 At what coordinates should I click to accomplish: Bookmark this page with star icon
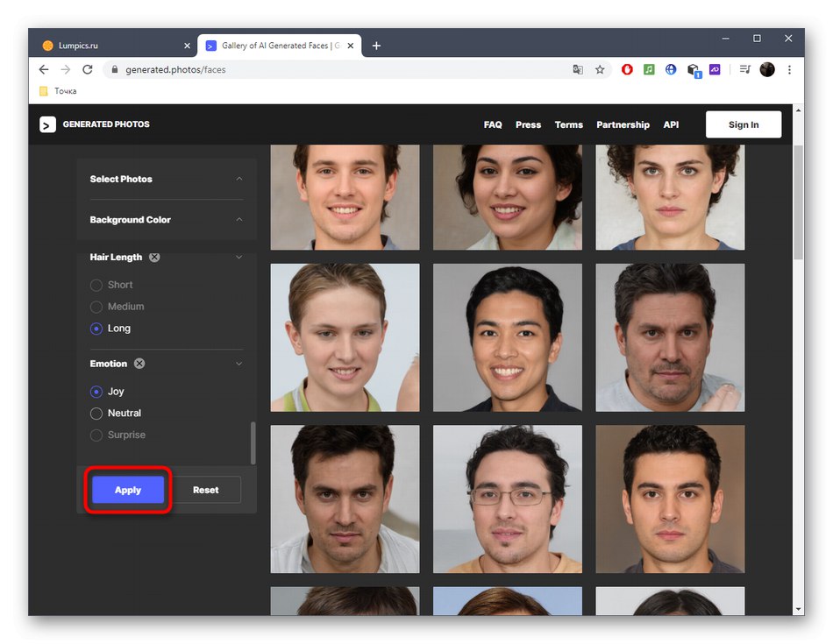600,69
